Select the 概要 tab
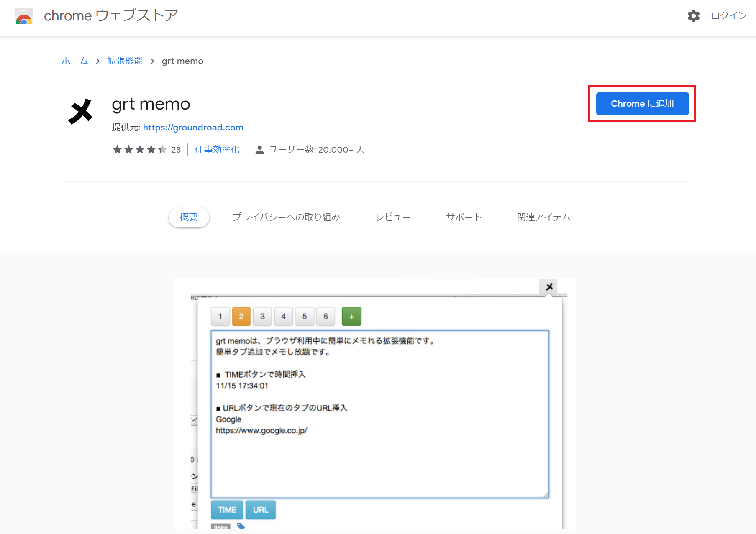The image size is (756, 534). (x=189, y=217)
